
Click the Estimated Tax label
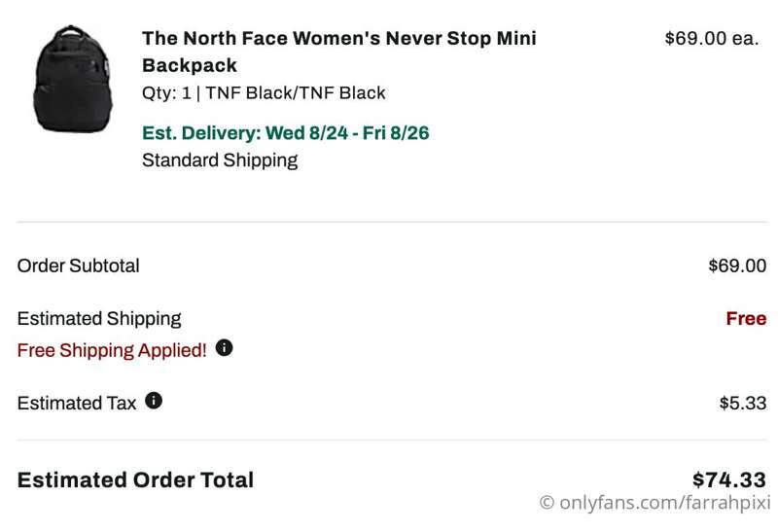tap(77, 403)
